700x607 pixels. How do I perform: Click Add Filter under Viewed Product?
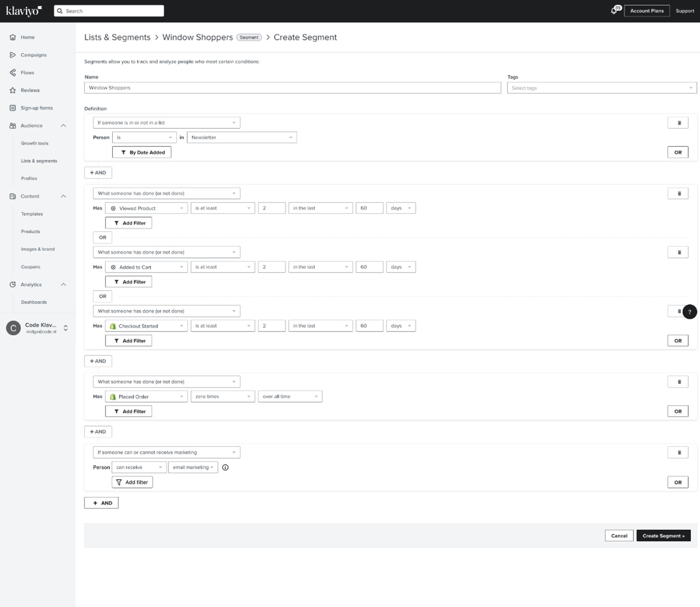pos(128,223)
